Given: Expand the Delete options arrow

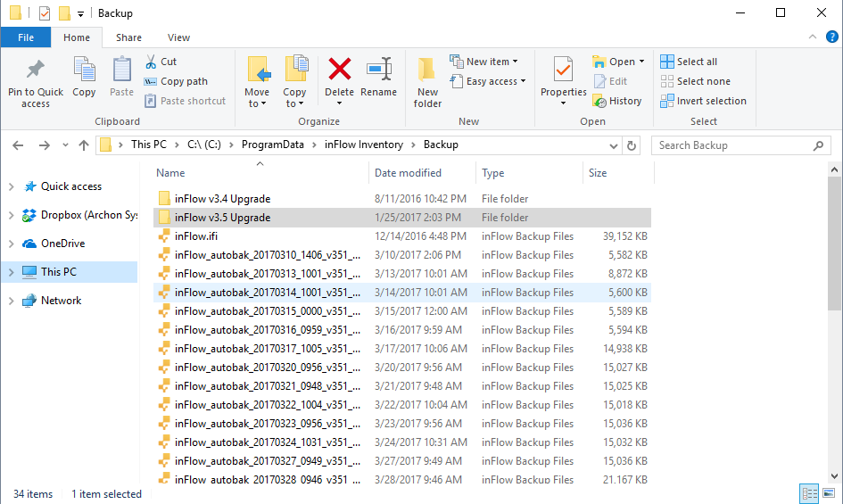Looking at the screenshot, I should click(339, 103).
